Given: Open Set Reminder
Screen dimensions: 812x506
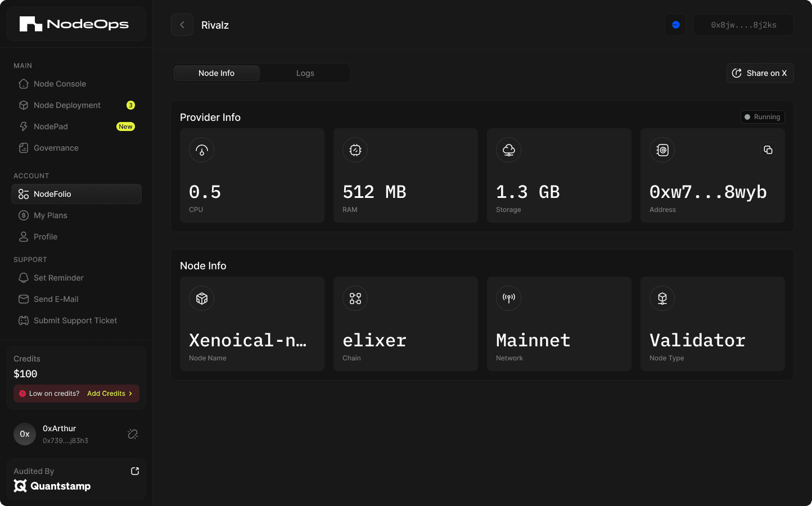Looking at the screenshot, I should click(x=76, y=278).
